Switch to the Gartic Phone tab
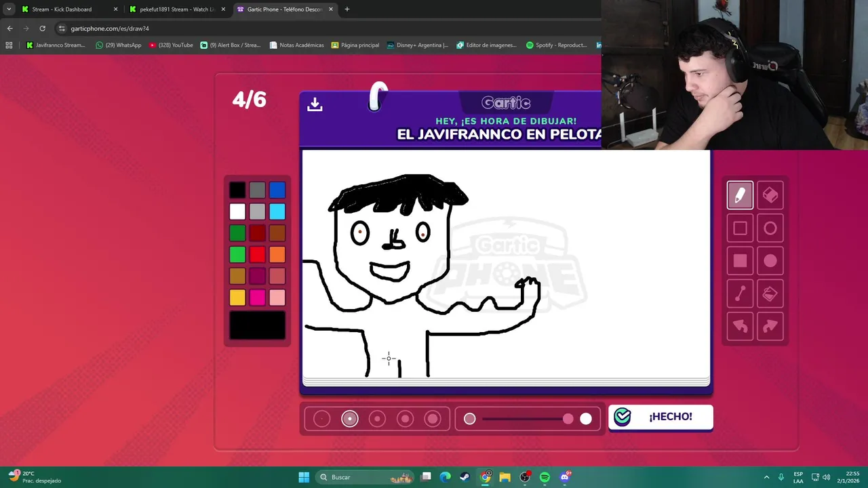868x488 pixels. (284, 9)
